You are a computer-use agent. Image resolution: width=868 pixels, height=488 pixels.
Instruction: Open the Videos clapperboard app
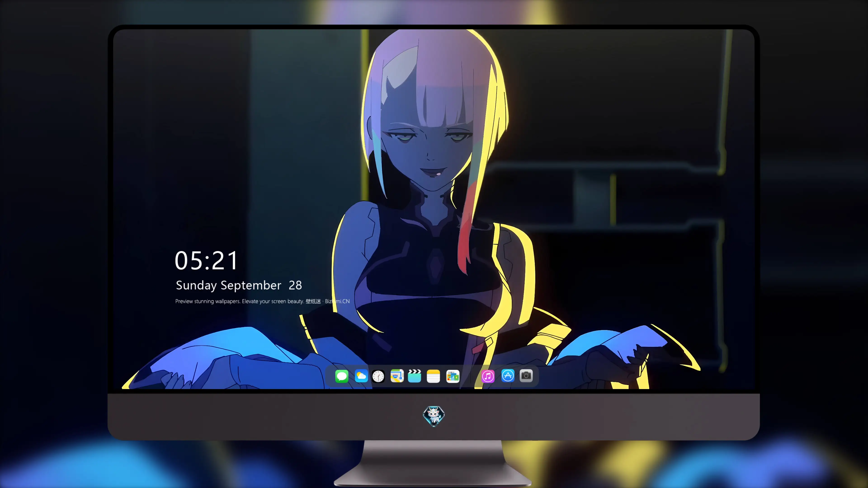[x=415, y=376]
